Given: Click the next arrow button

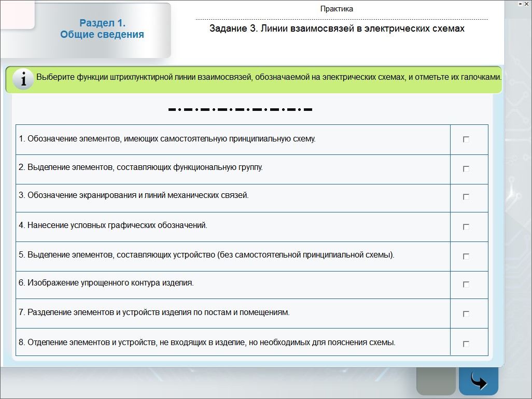Looking at the screenshot, I should click(x=479, y=382).
